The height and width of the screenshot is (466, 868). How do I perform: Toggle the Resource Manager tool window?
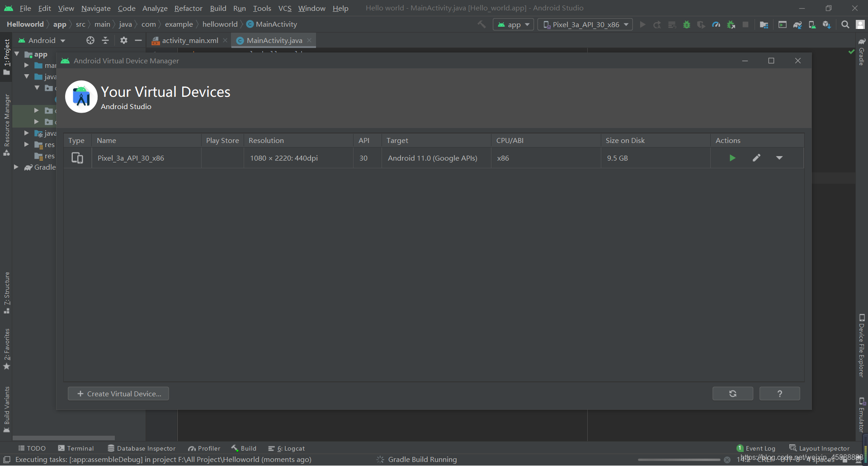[x=6, y=125]
